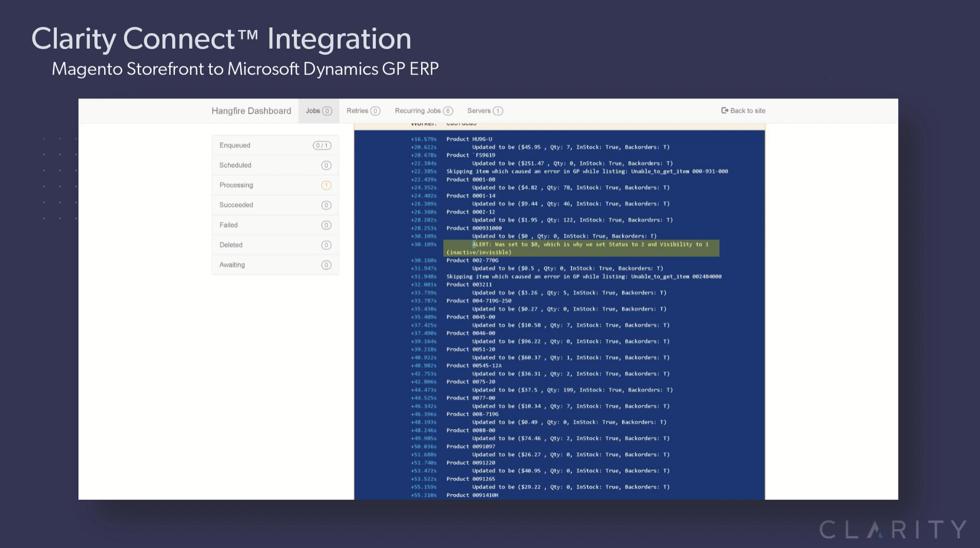Click log line Product 0002-12
Image resolution: width=980 pixels, height=548 pixels.
[x=471, y=212]
